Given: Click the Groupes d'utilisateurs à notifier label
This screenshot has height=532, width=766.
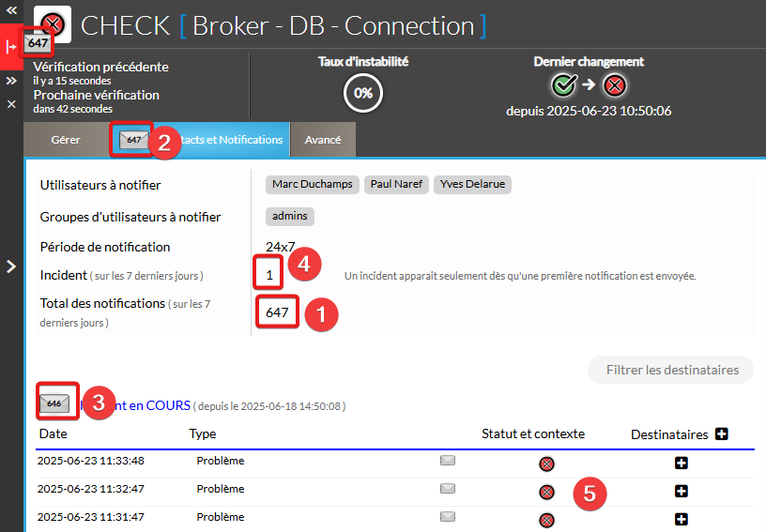Looking at the screenshot, I should click(x=130, y=217).
